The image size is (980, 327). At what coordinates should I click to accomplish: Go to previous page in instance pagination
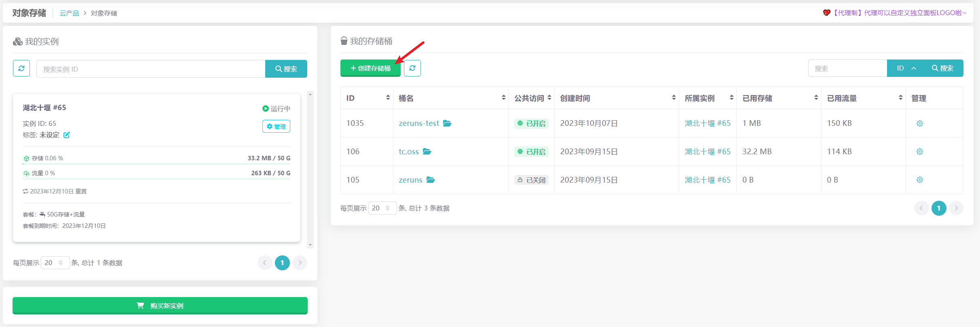pyautogui.click(x=265, y=263)
